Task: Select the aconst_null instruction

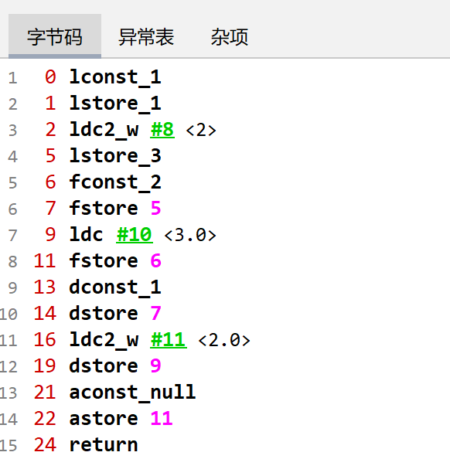Action: (132, 393)
